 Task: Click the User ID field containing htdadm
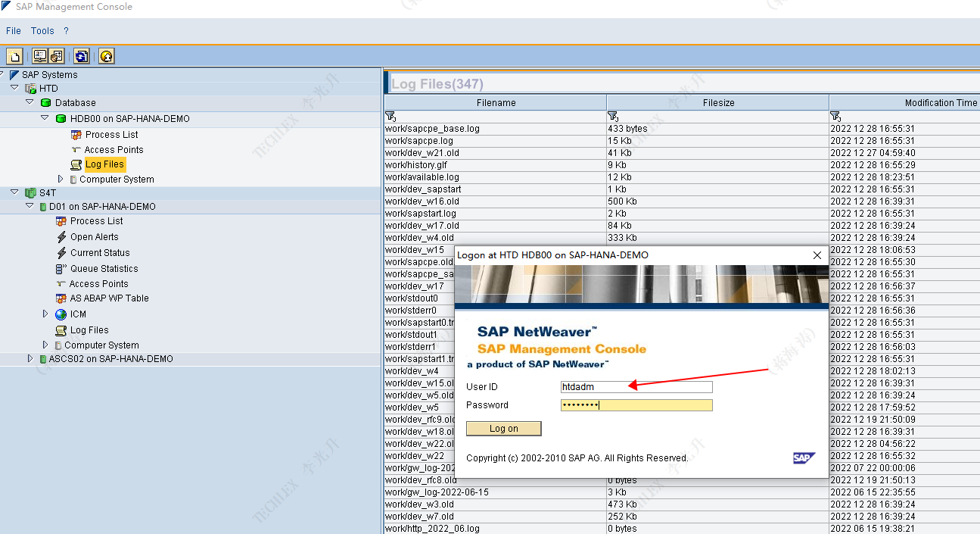point(636,387)
